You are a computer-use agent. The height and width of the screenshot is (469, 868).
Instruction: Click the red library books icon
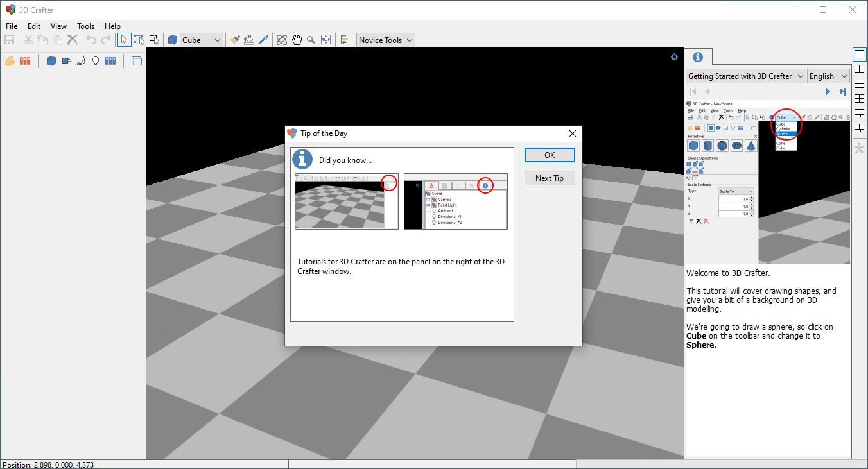[x=25, y=61]
